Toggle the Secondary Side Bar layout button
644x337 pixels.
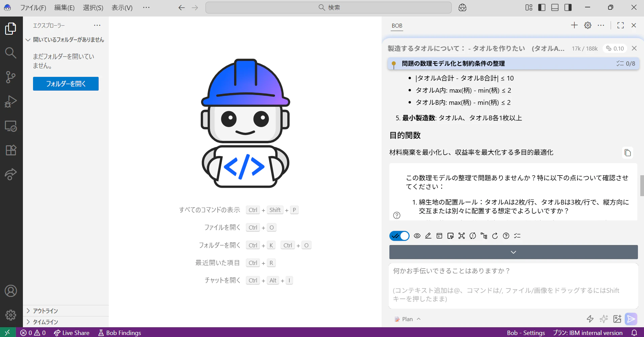(568, 7)
